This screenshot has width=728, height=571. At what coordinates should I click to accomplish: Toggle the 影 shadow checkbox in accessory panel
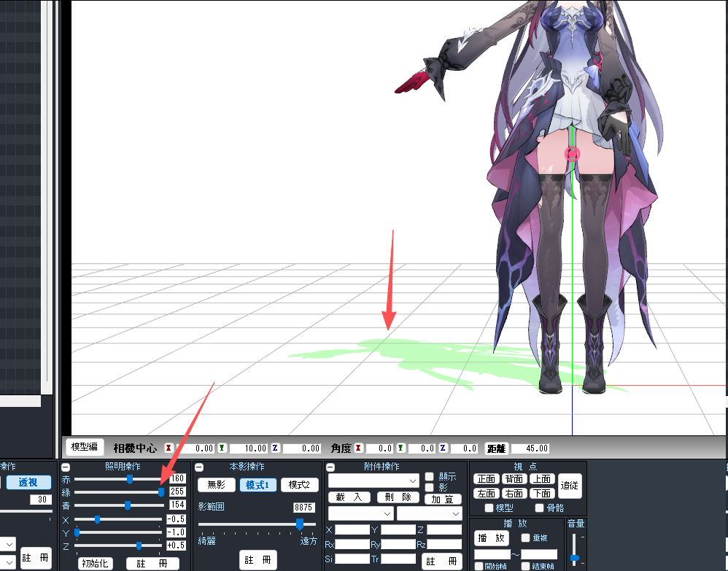tap(430, 487)
